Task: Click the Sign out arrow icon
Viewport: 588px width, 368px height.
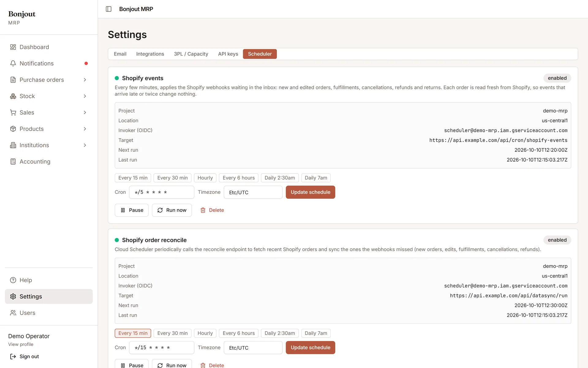Action: [x=13, y=356]
